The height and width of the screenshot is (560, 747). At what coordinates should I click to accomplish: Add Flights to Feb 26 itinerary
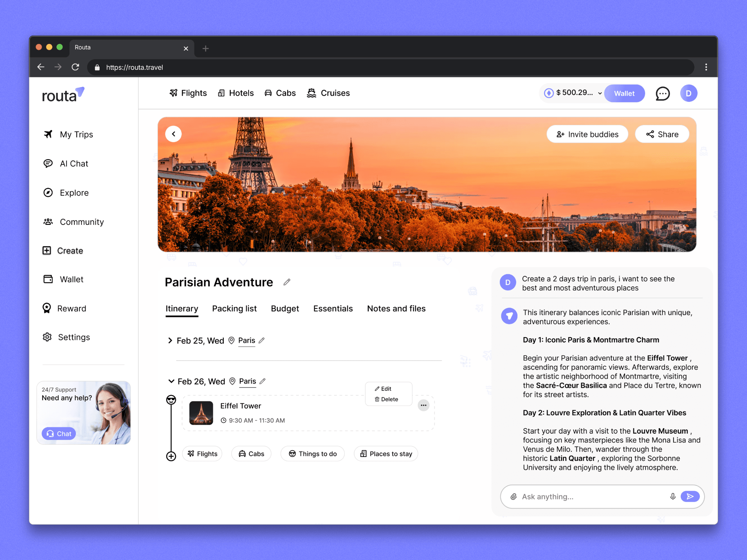pos(202,454)
